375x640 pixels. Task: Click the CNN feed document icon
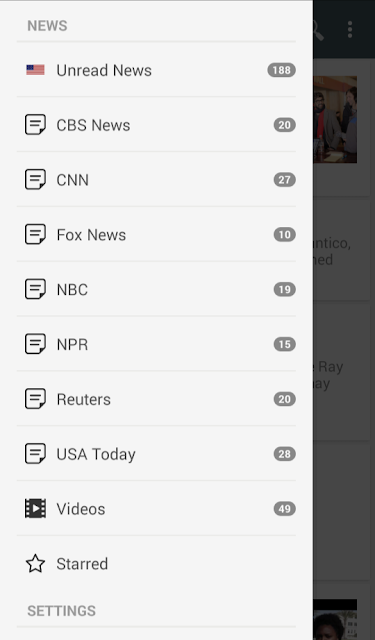click(36, 180)
